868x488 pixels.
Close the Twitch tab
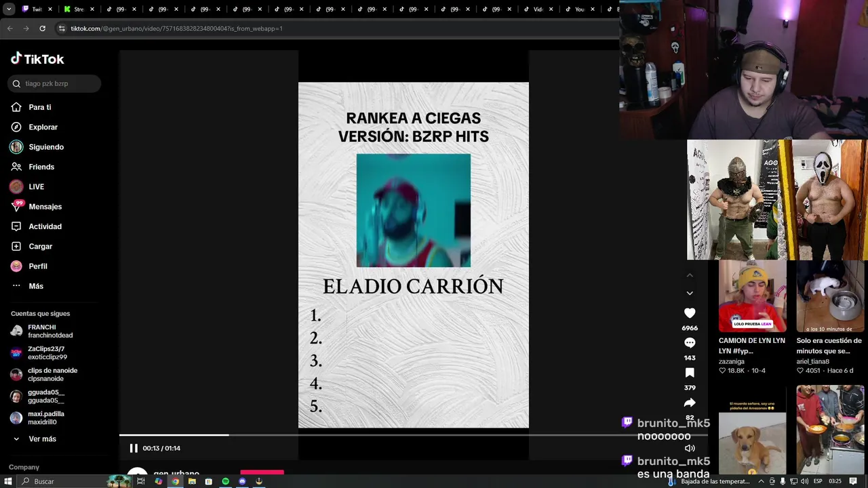point(50,9)
